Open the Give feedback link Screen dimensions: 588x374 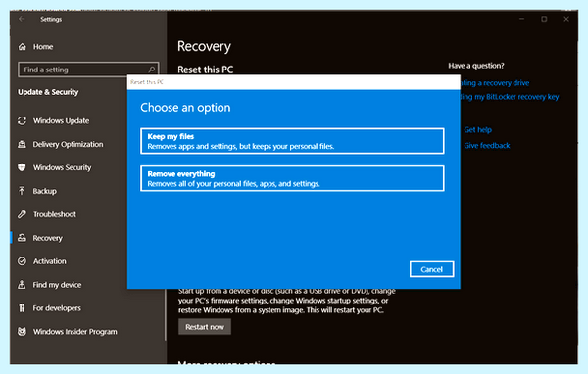tap(487, 146)
